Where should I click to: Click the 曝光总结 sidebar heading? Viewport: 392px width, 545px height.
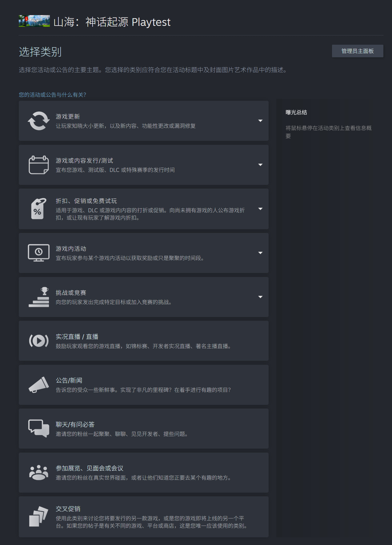pyautogui.click(x=296, y=112)
